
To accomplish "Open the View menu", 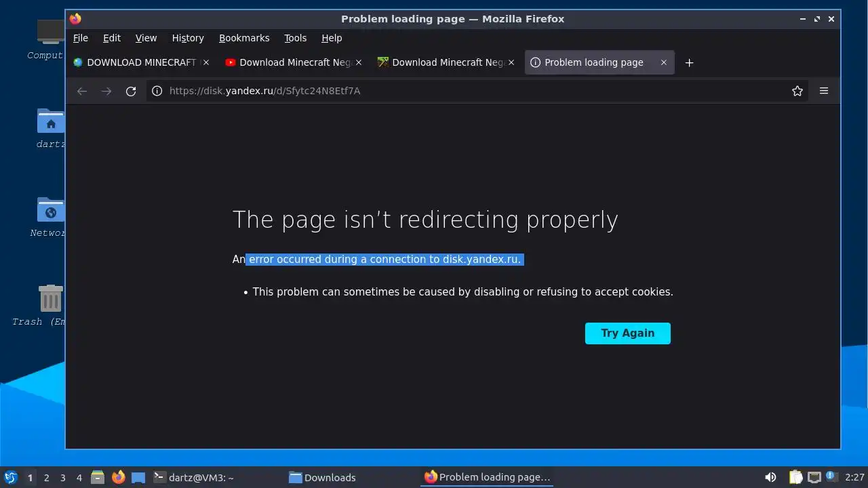I will click(146, 38).
